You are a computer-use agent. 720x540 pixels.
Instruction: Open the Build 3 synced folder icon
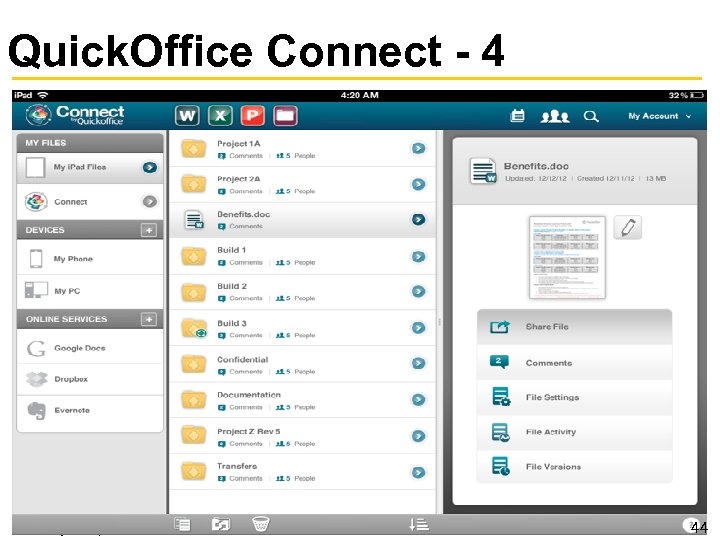pos(194,328)
